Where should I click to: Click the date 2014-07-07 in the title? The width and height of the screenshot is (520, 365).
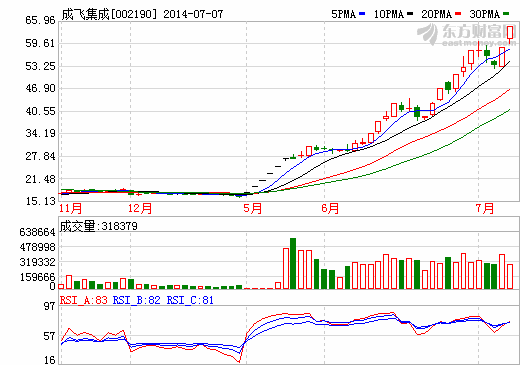coord(193,14)
